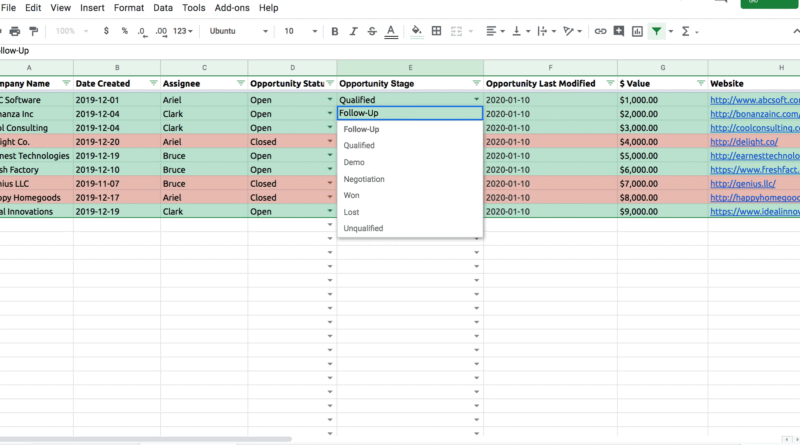The width and height of the screenshot is (800, 445).
Task: Click the Format as percent button
Action: coord(125,31)
